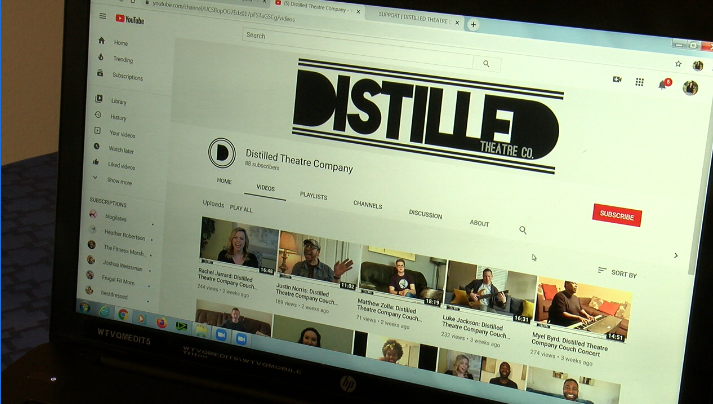Open a new browser tab
Viewport: 713px width, 404px height.
pos(473,25)
